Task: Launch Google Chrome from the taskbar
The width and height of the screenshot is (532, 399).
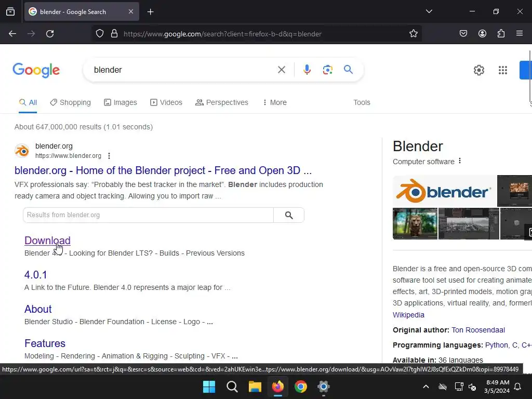Action: [x=301, y=387]
